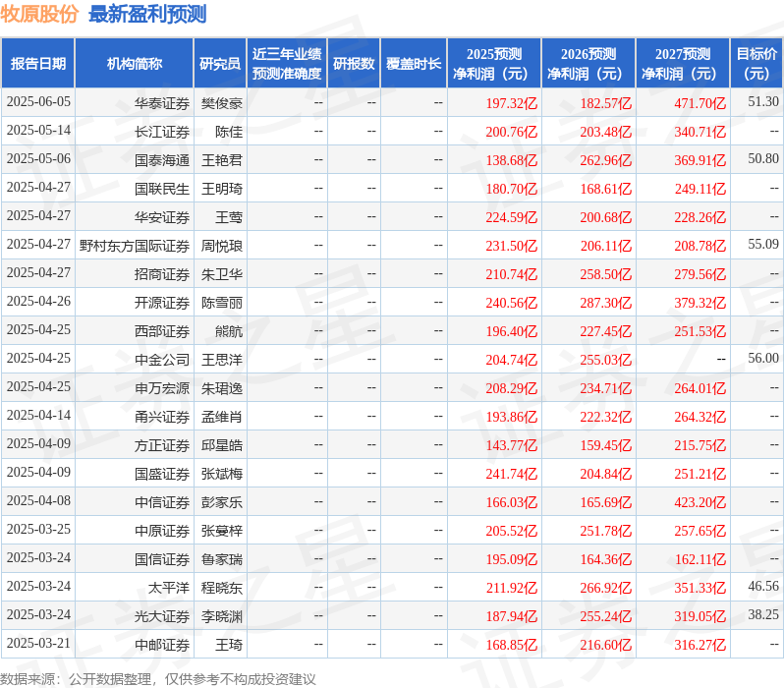
Task: Click the 最新盈利预测 title text
Action: (x=147, y=14)
